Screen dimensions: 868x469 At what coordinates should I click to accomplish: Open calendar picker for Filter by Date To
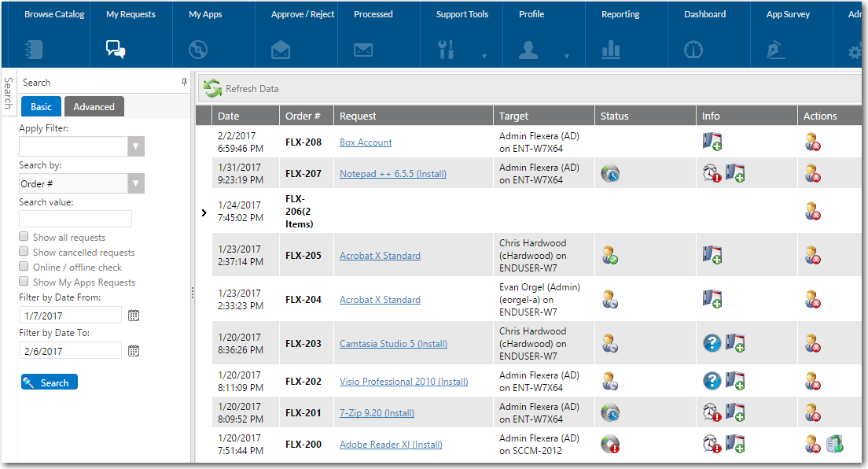click(x=134, y=351)
